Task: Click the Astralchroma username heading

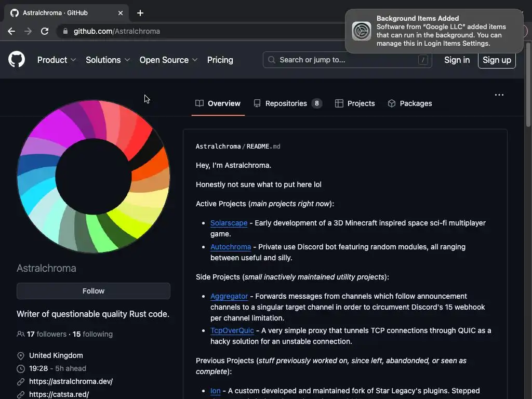Action: [x=46, y=268]
